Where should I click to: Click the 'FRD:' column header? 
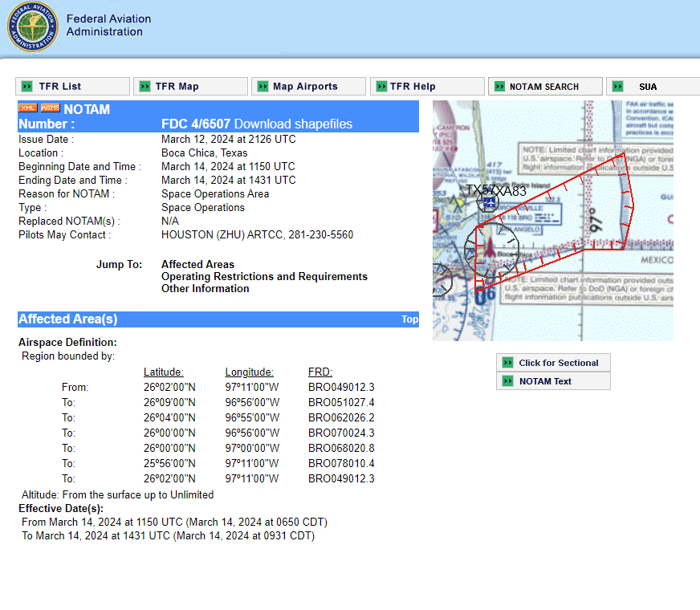coord(320,372)
